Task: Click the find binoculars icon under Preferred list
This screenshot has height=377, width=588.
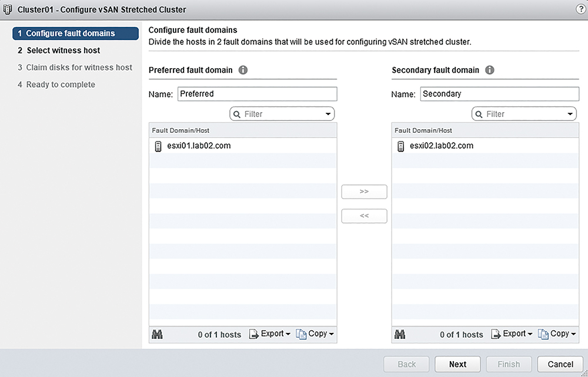Action: [157, 334]
